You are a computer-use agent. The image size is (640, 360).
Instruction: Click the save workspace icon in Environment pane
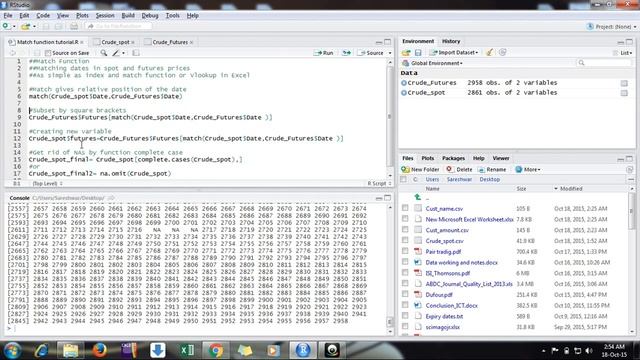click(418, 53)
